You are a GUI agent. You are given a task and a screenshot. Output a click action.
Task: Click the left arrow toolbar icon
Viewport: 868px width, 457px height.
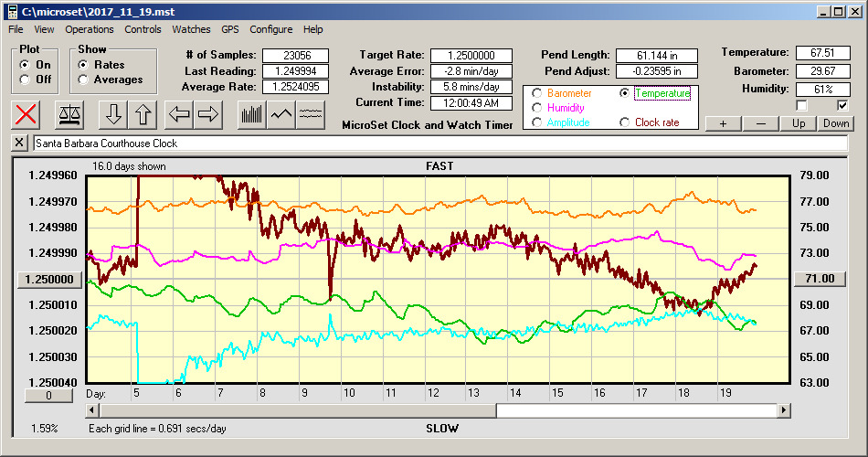[x=180, y=114]
